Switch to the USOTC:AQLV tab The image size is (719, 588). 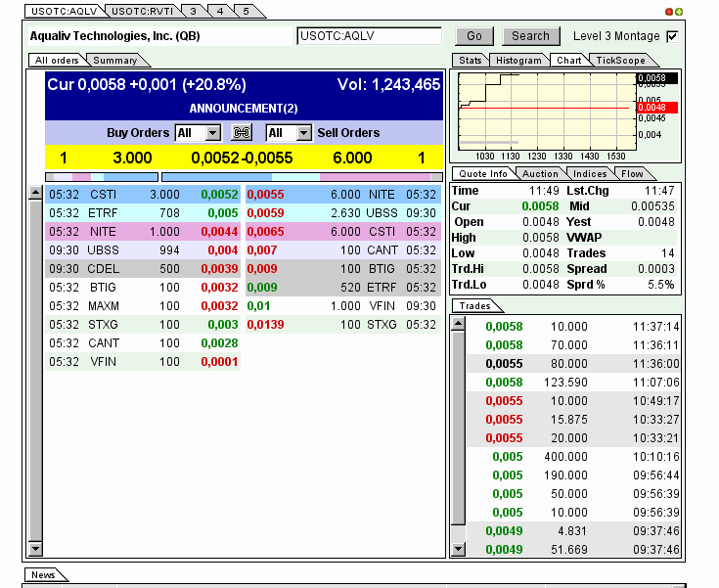[x=65, y=11]
